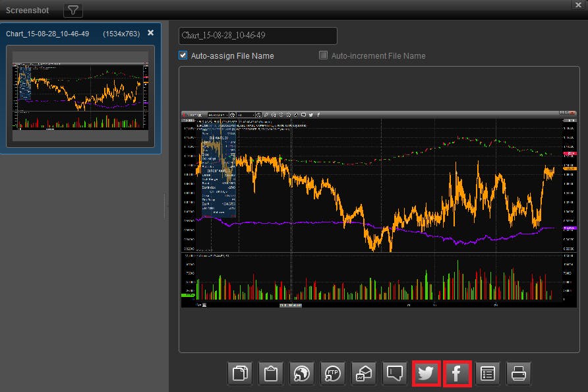Screen dimensions: 588x392
Task: Click the clipboard icon in bottom toolbar
Action: point(271,374)
